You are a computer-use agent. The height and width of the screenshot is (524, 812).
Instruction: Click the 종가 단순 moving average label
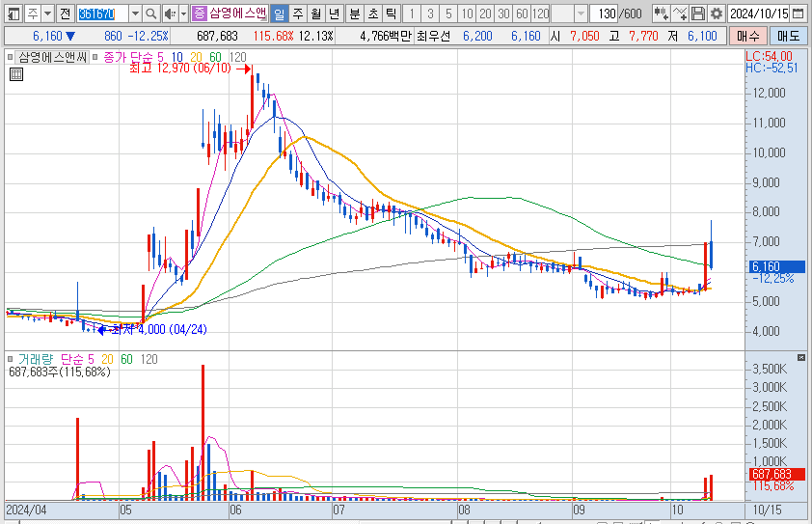click(x=128, y=57)
